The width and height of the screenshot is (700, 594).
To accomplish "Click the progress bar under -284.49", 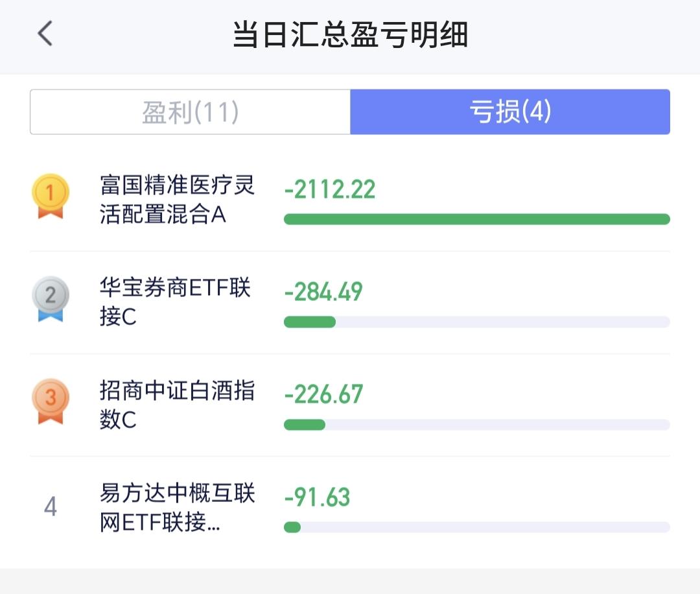I will (476, 322).
